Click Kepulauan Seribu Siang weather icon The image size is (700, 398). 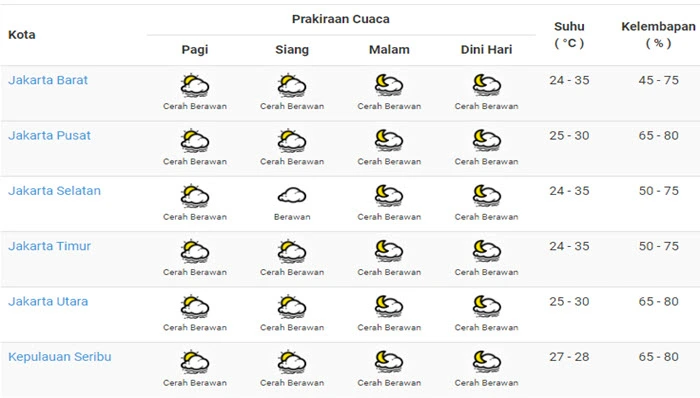point(292,362)
